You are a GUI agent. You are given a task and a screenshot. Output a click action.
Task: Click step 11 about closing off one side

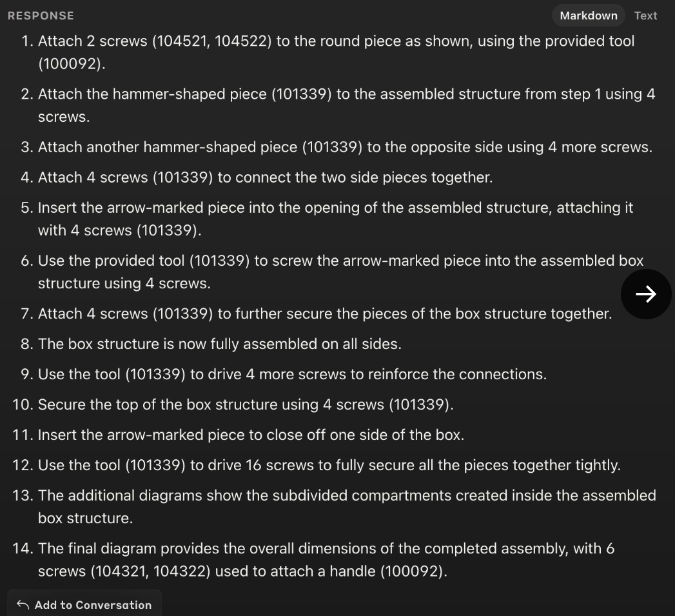[x=250, y=435]
